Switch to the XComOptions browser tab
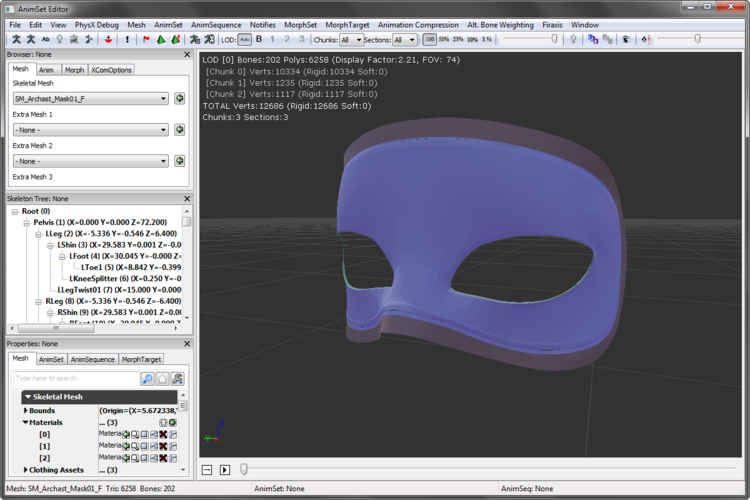This screenshot has width=750, height=500. (x=111, y=70)
